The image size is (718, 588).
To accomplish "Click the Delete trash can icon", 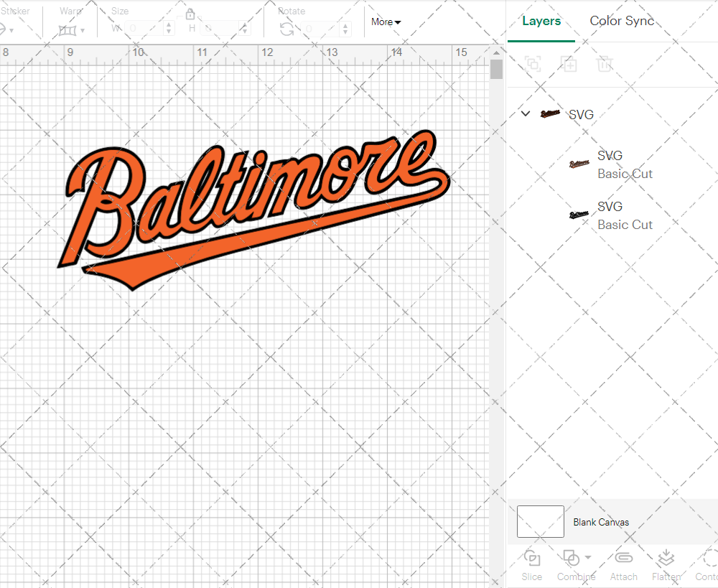I will (x=605, y=64).
